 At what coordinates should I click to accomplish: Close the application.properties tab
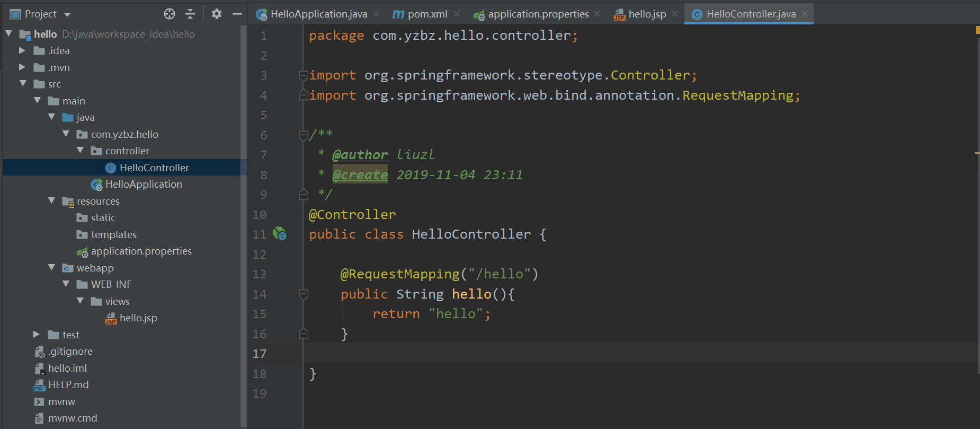(x=597, y=14)
